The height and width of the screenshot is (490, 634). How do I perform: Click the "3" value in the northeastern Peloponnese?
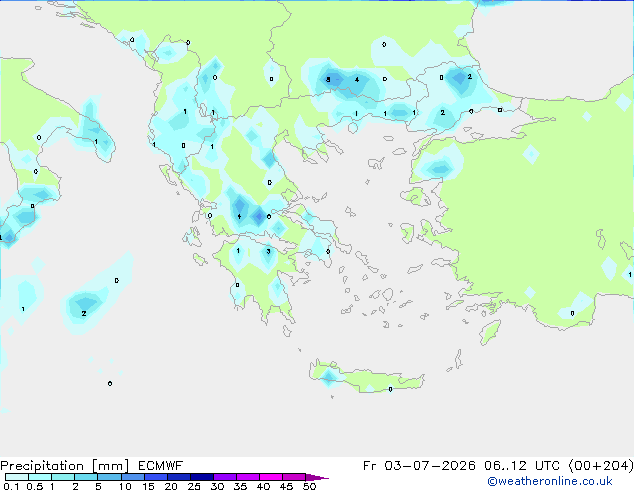point(268,251)
